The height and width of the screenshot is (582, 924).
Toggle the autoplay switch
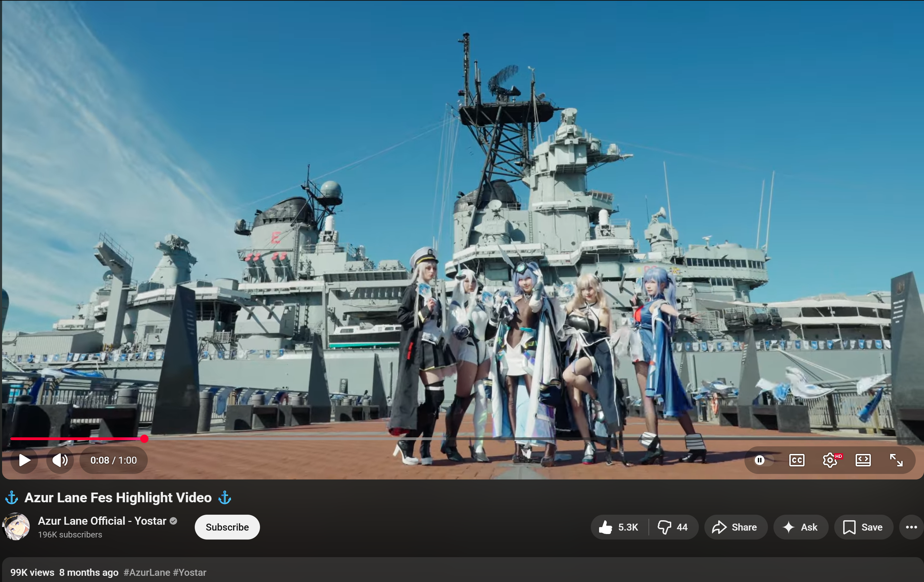763,460
